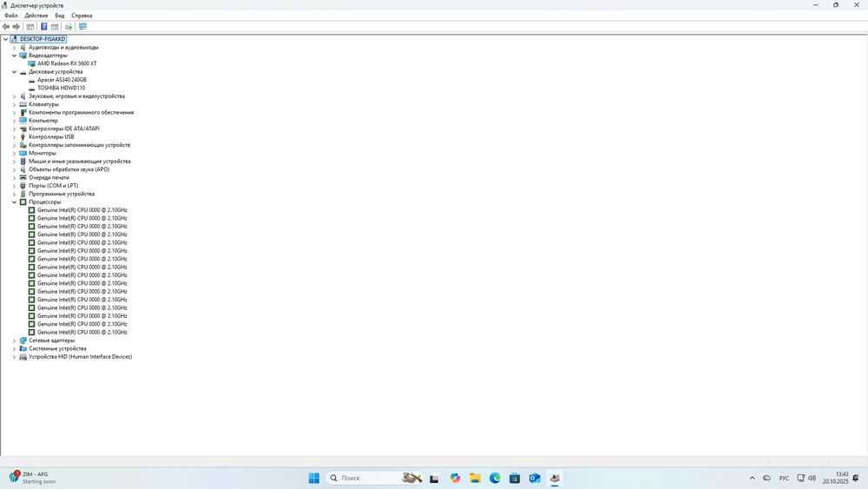Click the Очереди печати printer icon

pos(23,178)
